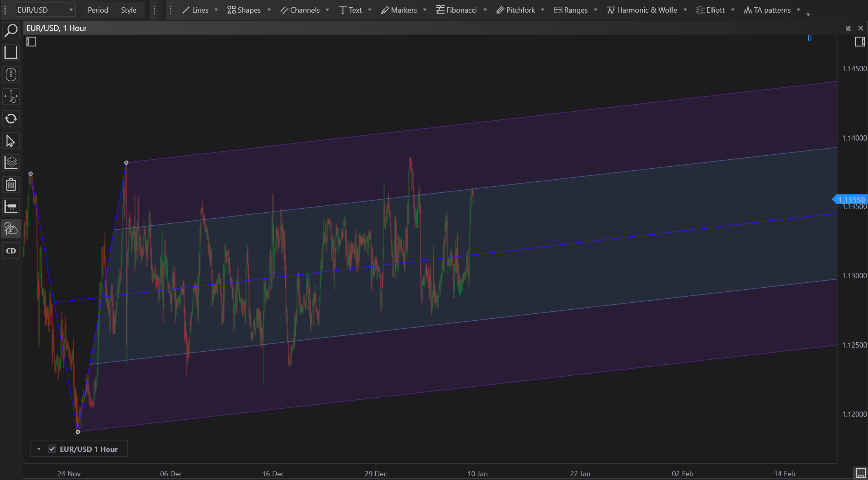Click the mouse scroll mode icon
The height and width of the screenshot is (480, 868).
click(11, 75)
